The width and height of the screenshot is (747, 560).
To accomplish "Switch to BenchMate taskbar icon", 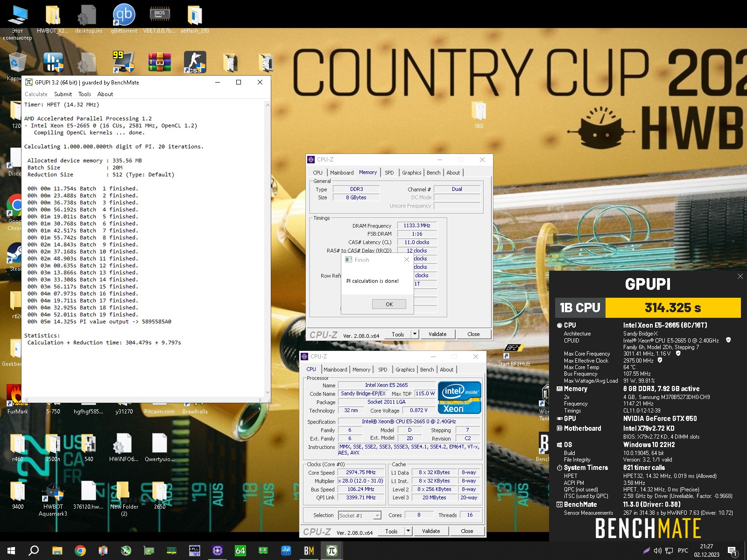I will pyautogui.click(x=309, y=551).
